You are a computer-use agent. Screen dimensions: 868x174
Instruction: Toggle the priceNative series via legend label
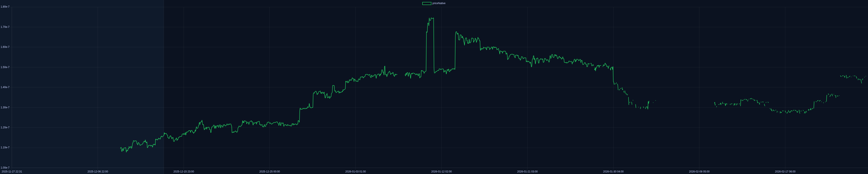[439, 3]
